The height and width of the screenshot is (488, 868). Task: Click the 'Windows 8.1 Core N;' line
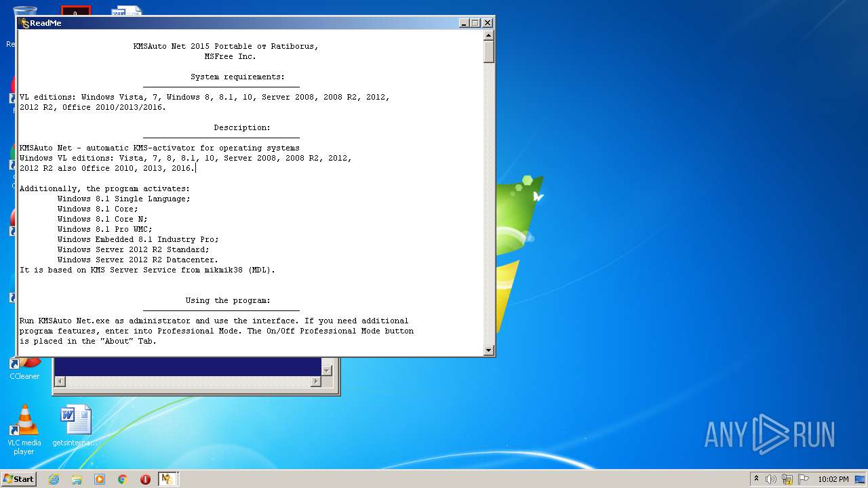[102, 219]
